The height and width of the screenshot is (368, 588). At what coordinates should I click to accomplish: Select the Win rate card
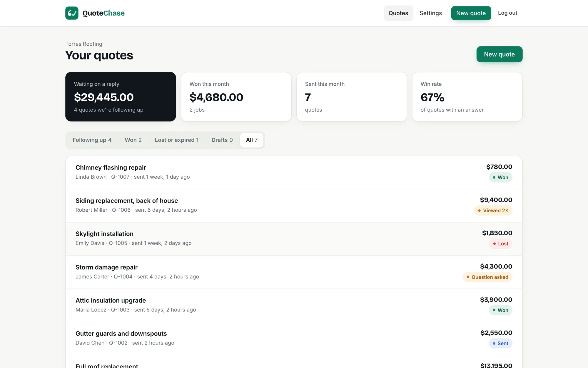[467, 97]
